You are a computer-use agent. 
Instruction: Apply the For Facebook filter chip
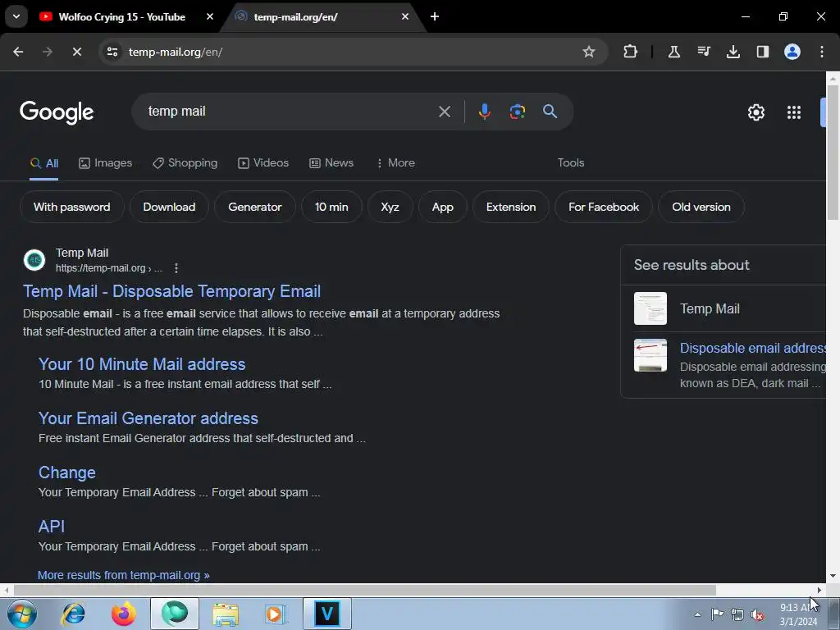tap(604, 207)
